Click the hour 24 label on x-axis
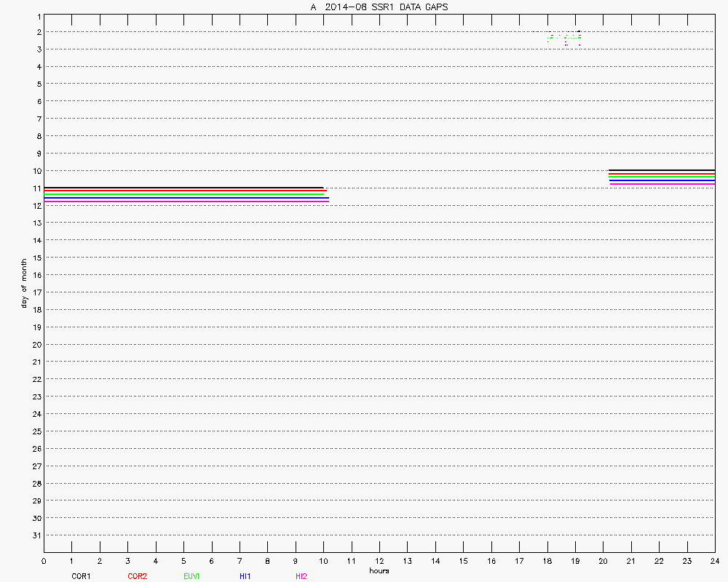 (714, 561)
